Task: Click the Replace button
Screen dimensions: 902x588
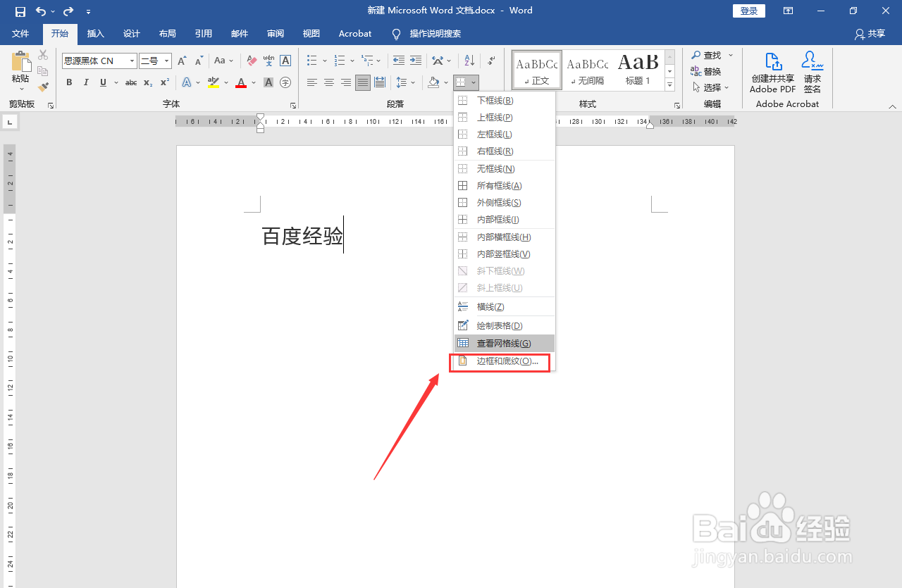Action: (x=706, y=71)
